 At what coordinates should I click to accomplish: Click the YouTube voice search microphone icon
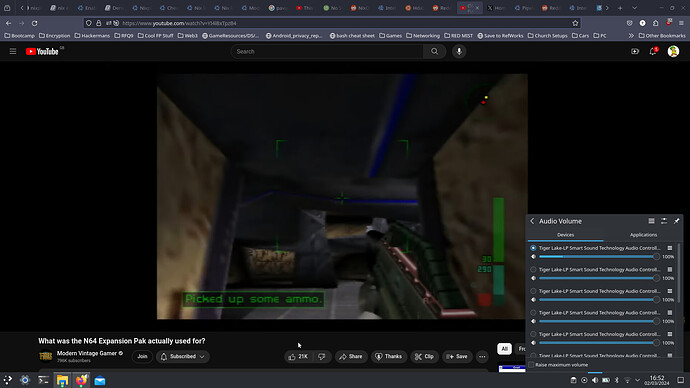(459, 51)
